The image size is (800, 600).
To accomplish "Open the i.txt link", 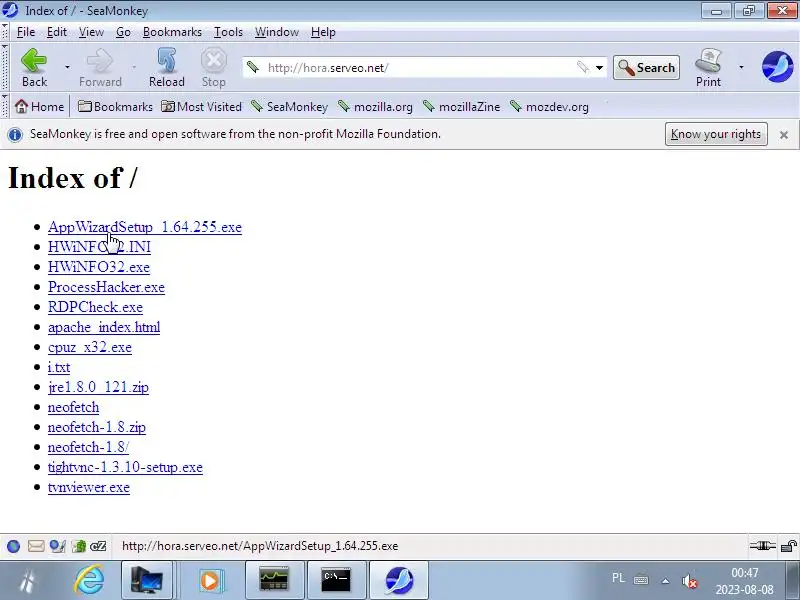I will (x=59, y=367).
